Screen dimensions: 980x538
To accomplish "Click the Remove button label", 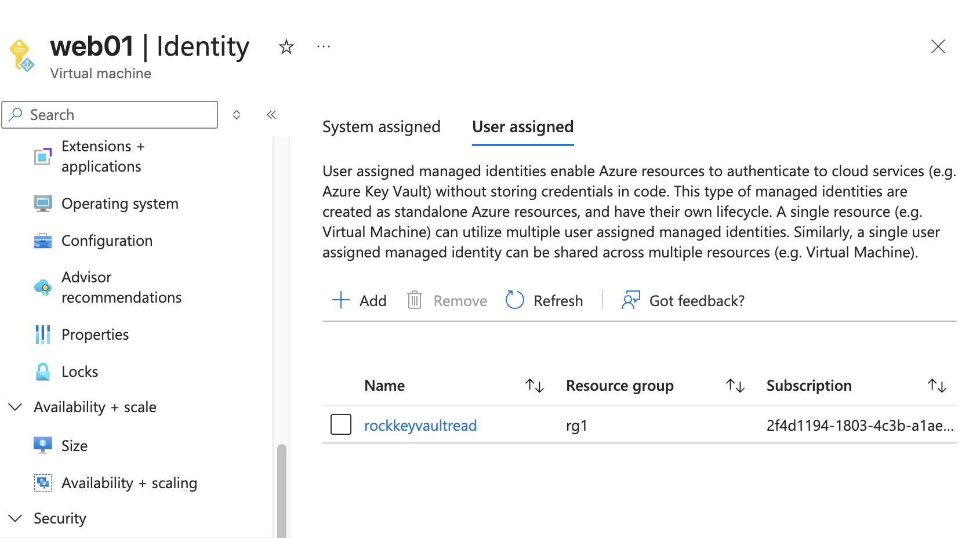I will 460,301.
